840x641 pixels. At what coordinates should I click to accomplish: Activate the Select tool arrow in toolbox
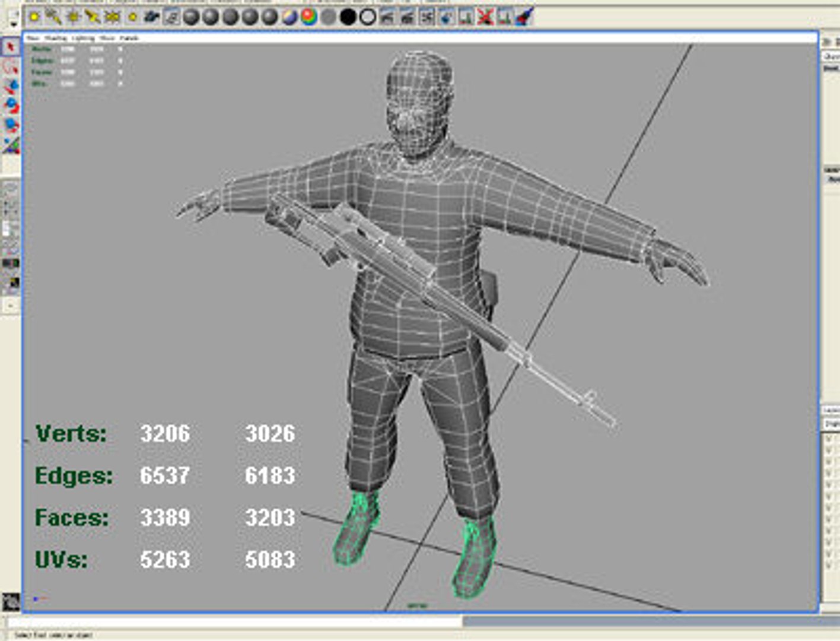click(11, 47)
